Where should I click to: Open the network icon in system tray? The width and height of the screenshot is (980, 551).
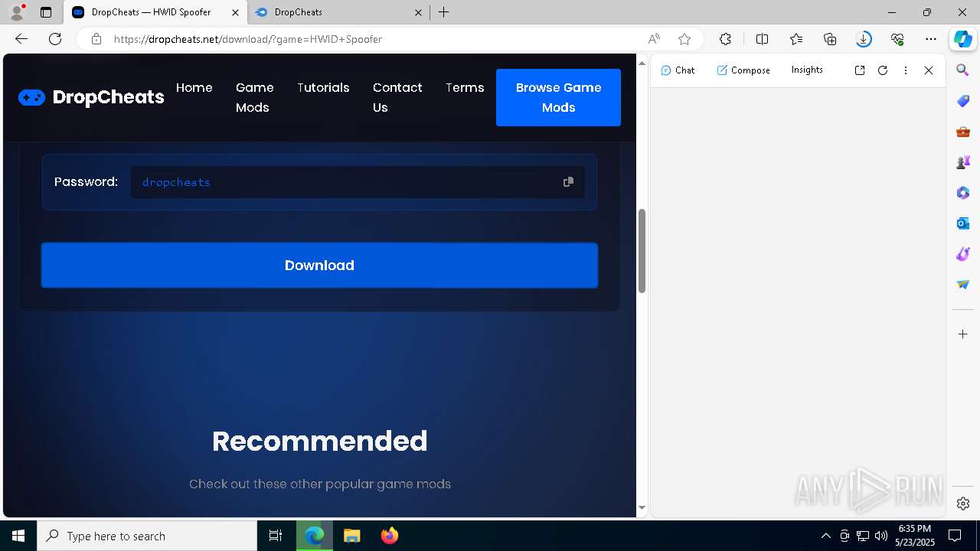(x=863, y=536)
